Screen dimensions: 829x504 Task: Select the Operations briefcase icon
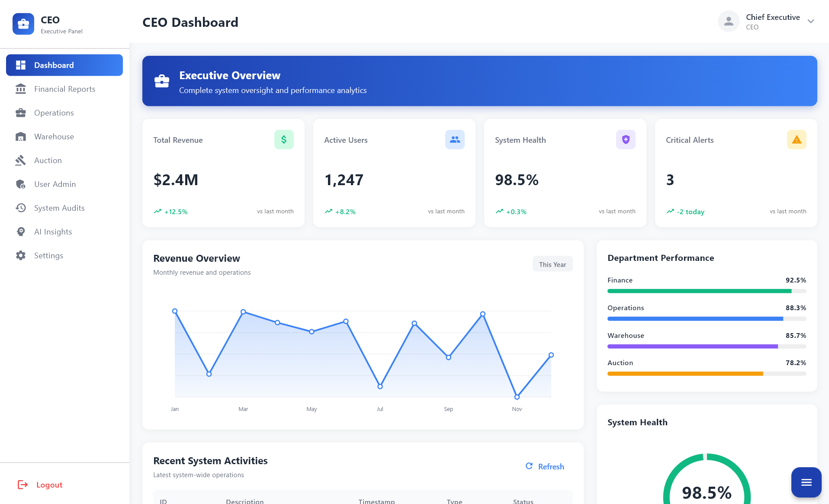click(20, 112)
